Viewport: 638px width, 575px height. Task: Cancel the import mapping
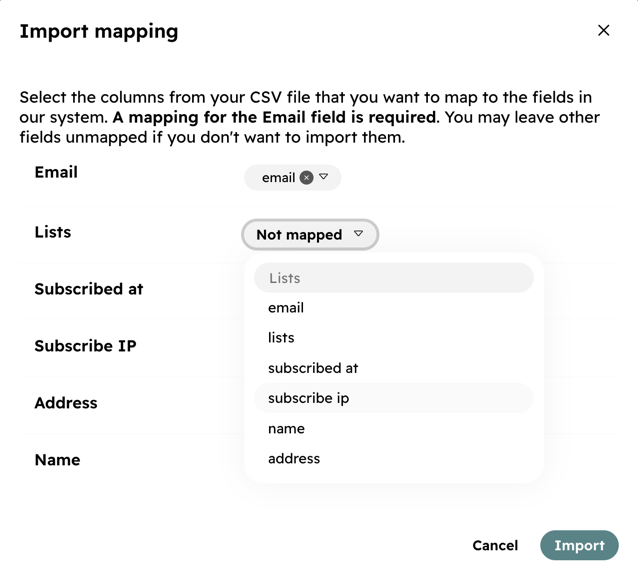click(x=495, y=546)
